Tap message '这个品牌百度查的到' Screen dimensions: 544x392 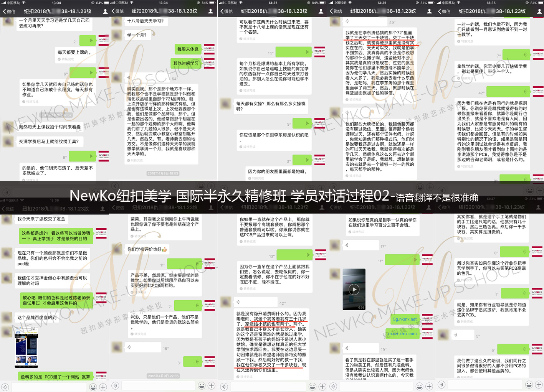click(37, 317)
